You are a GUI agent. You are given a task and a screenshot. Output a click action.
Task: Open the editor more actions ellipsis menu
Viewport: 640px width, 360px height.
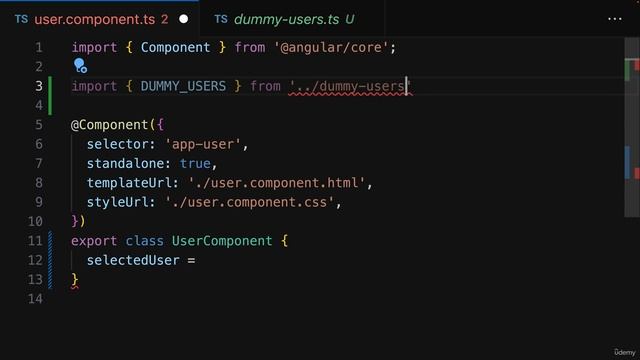pos(615,19)
